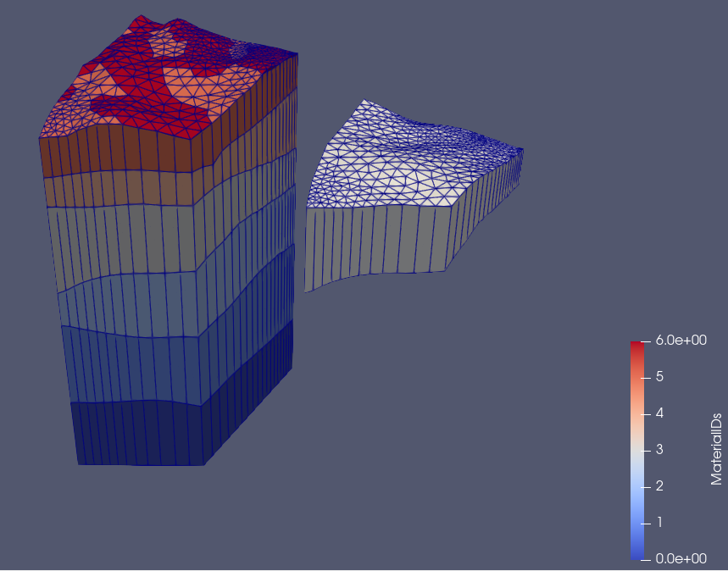Pick the dark red top of color bar

point(636,346)
